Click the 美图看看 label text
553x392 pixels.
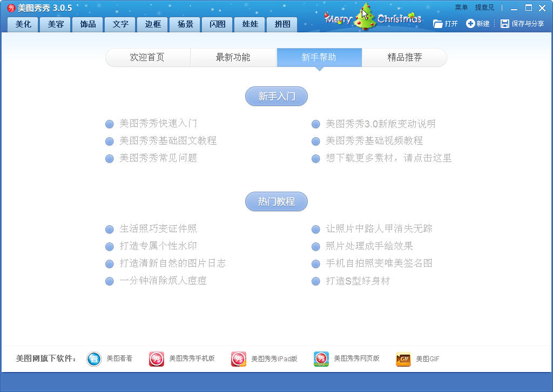pyautogui.click(x=119, y=359)
